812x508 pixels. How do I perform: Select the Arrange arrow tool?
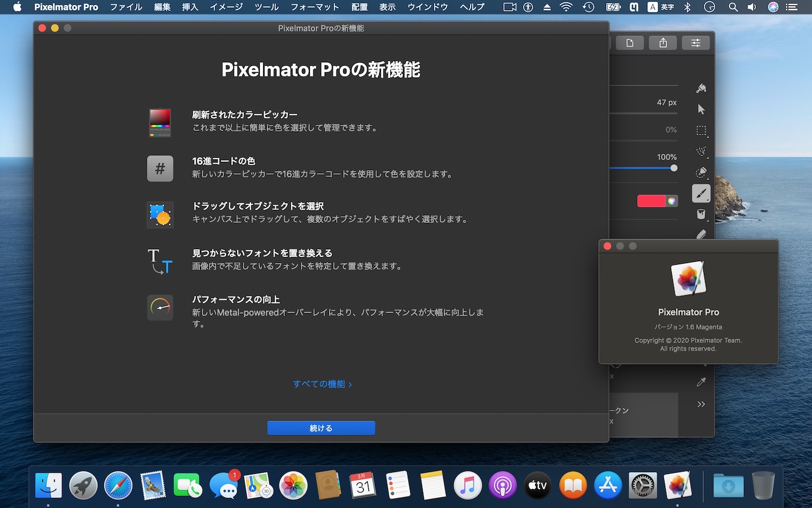702,109
